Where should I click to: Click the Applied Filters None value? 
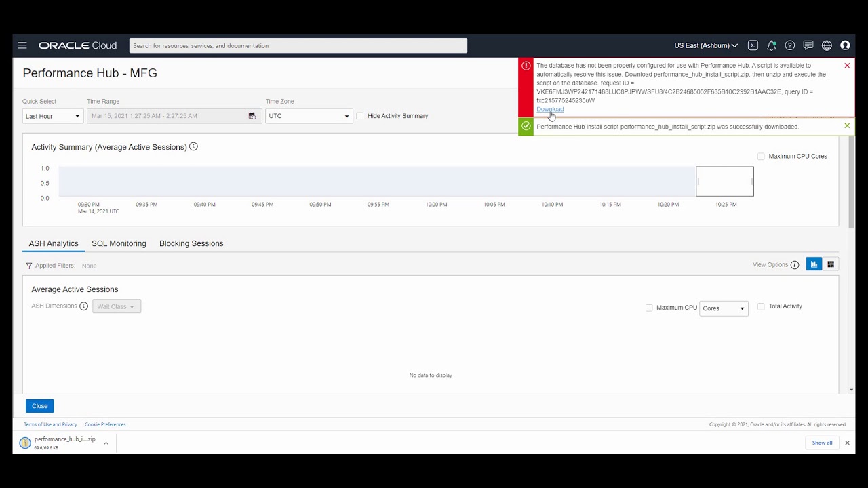pyautogui.click(x=90, y=266)
